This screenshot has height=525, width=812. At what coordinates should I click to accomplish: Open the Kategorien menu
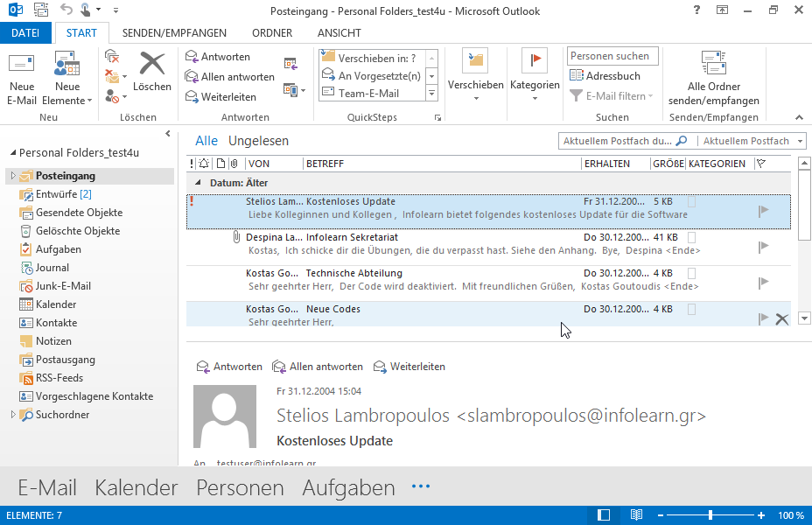click(535, 75)
